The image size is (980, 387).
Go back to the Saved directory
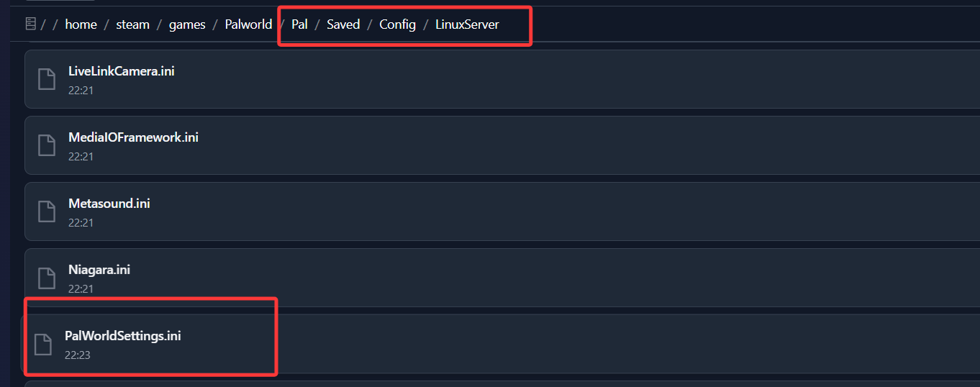point(343,24)
